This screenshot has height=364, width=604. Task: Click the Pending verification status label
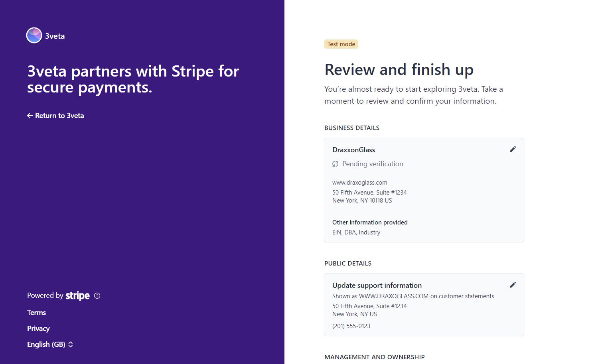pos(372,163)
